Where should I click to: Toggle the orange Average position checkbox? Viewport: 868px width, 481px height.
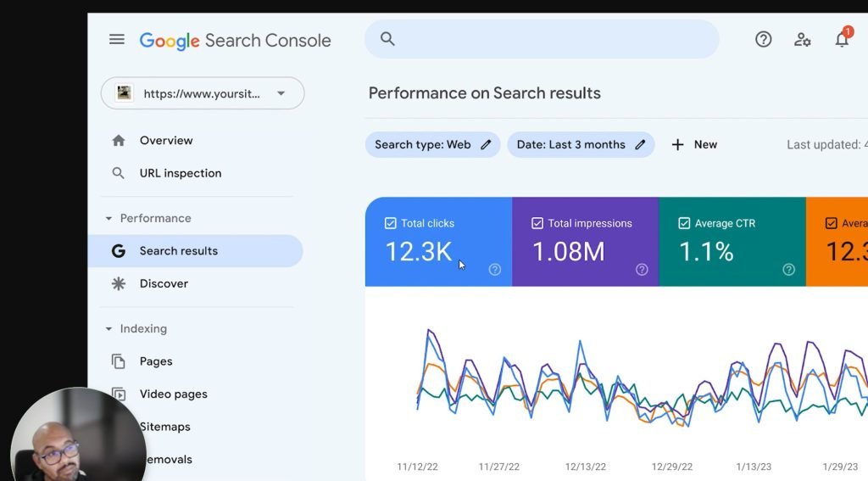831,223
